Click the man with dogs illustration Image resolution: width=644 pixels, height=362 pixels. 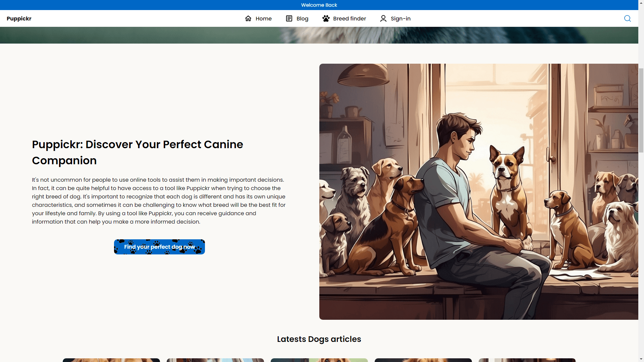pos(479,191)
